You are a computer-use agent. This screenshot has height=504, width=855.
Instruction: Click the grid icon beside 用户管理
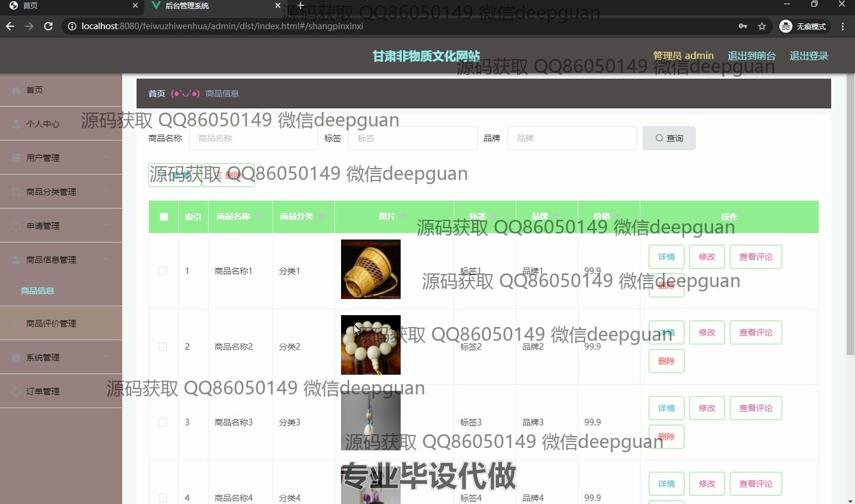[16, 158]
